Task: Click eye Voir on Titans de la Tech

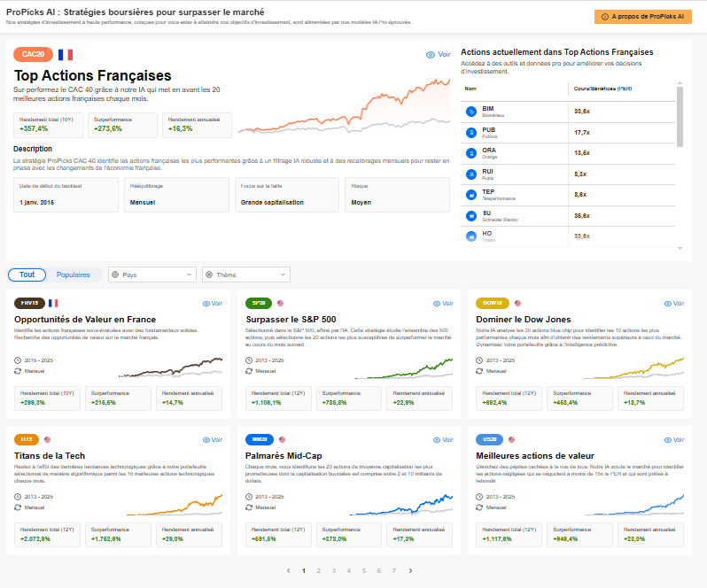Action: pyautogui.click(x=212, y=439)
